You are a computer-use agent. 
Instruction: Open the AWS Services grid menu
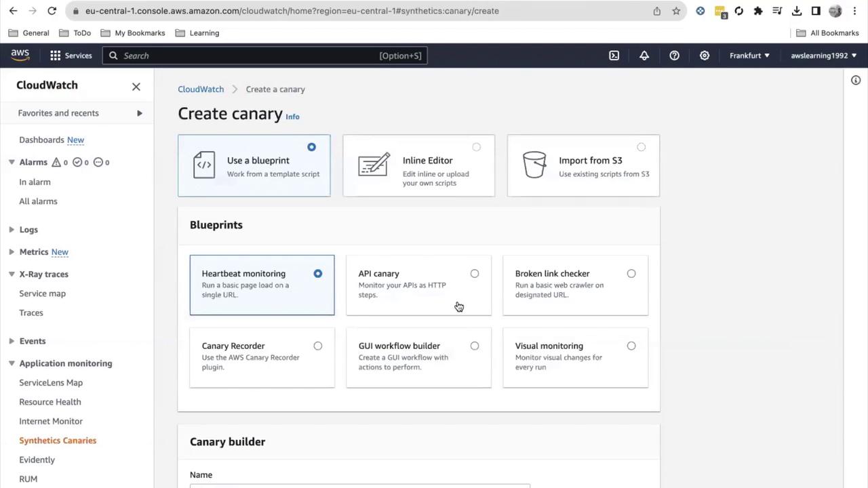click(71, 56)
